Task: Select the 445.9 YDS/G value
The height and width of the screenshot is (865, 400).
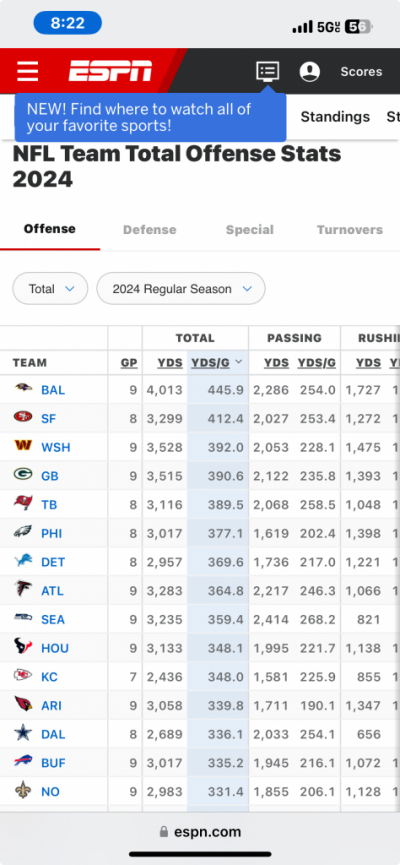Action: pos(226,390)
